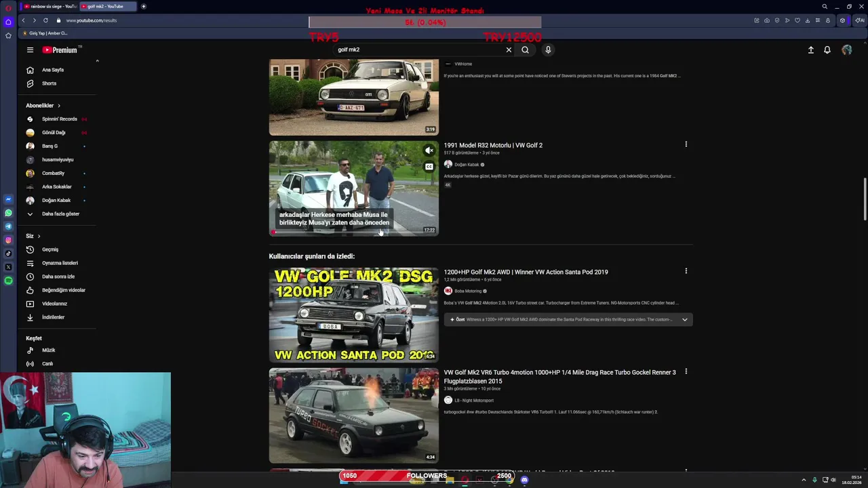The image size is (868, 488).
Task: Go to Ana Sayfa in sidebar
Action: tap(57, 70)
